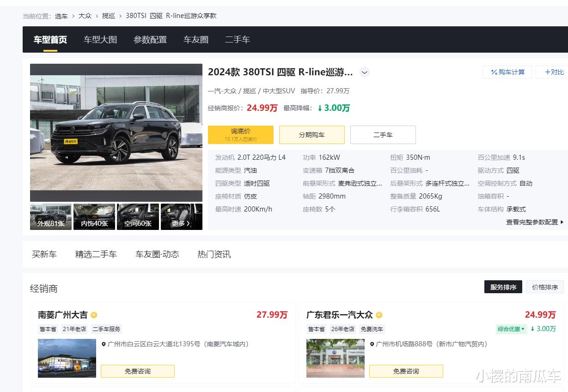Switch to 车型首页 tab
Viewport: 568px width, 392px height.
(50, 40)
